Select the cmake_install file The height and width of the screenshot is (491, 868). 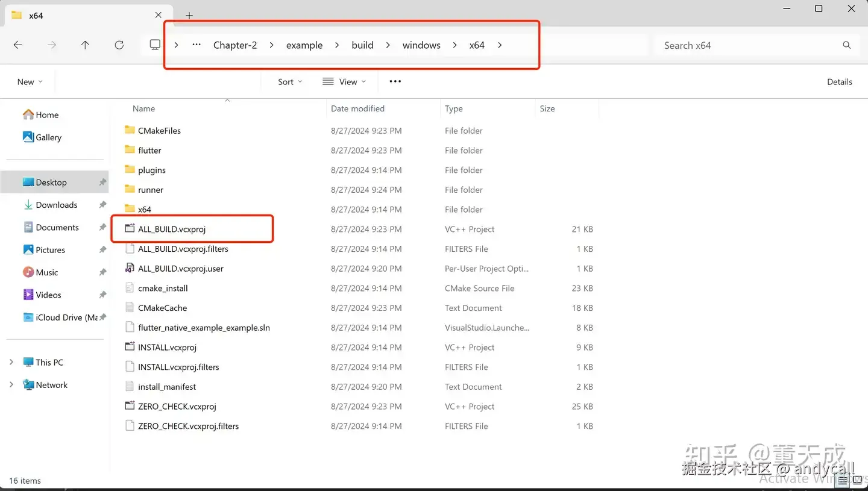pyautogui.click(x=163, y=288)
